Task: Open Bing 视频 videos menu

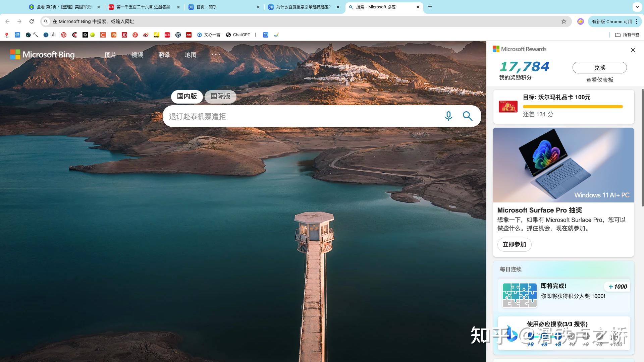Action: click(x=137, y=55)
